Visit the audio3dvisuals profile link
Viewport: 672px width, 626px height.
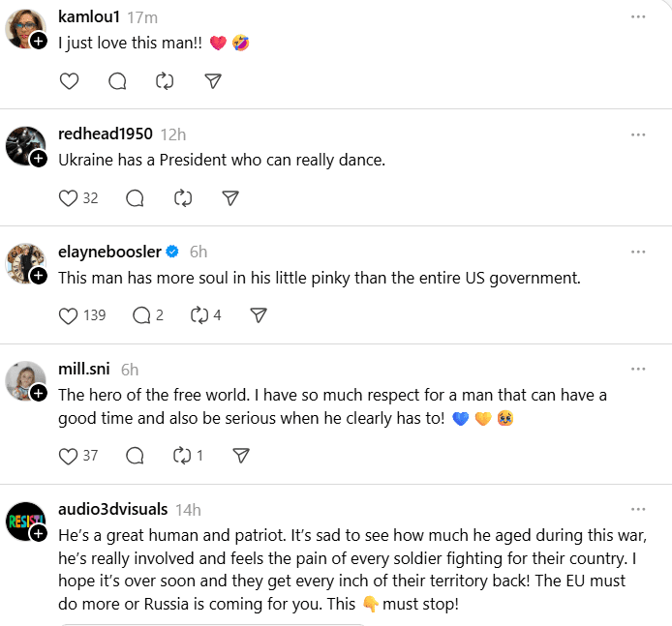click(x=112, y=509)
